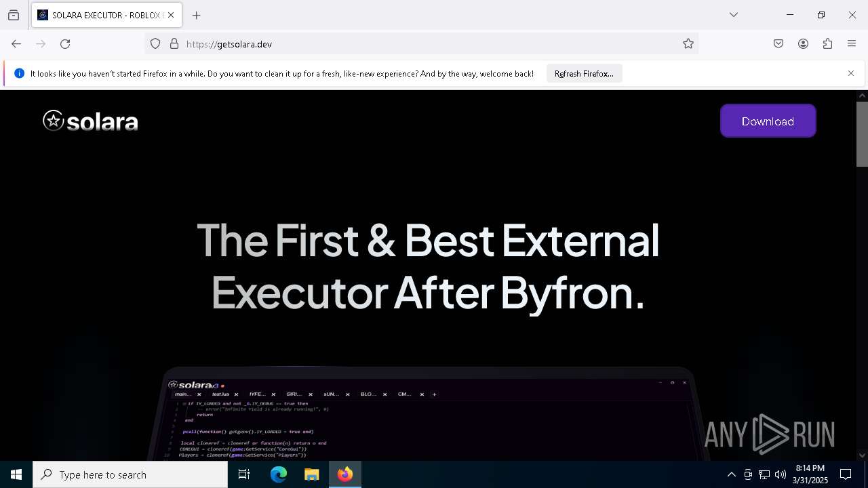Image resolution: width=868 pixels, height=488 pixels.
Task: Dismiss the Firefox notification bar
Action: click(851, 73)
